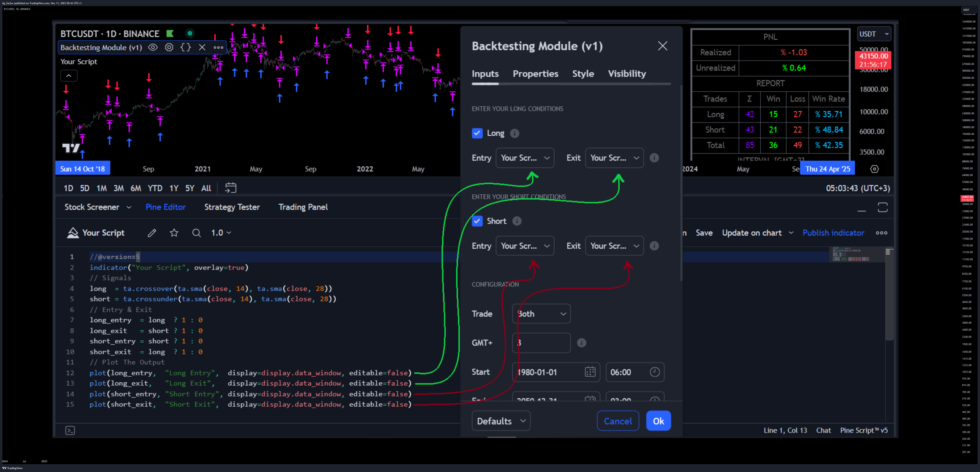Open the Defaults dropdown
The width and height of the screenshot is (980, 472).
501,421
